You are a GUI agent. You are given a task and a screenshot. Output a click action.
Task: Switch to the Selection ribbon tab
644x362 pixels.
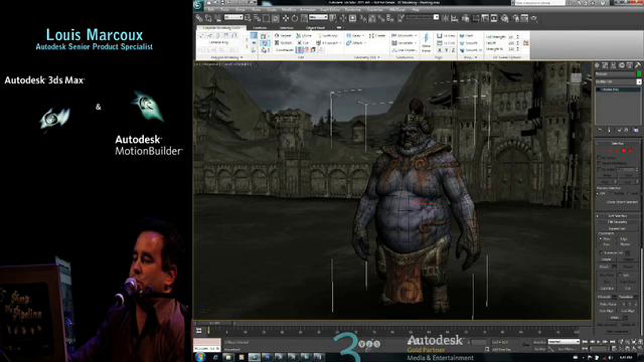[x=286, y=28]
